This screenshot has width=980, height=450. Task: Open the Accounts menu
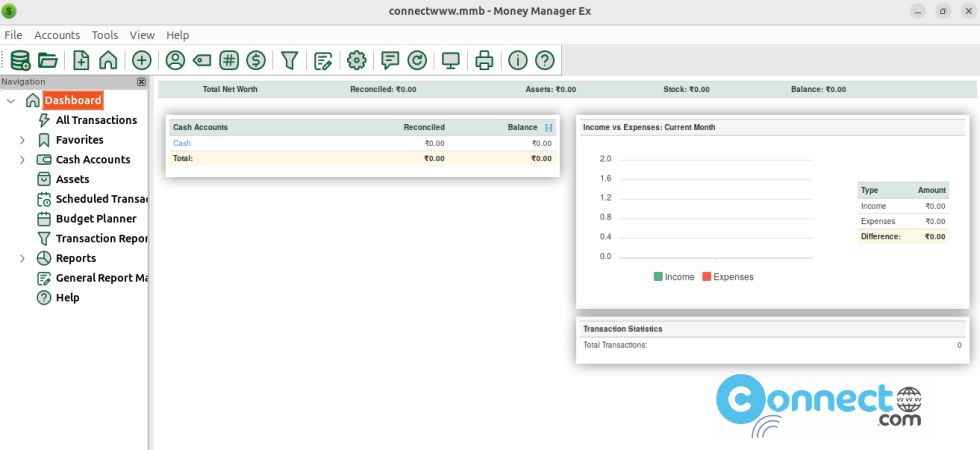click(57, 35)
